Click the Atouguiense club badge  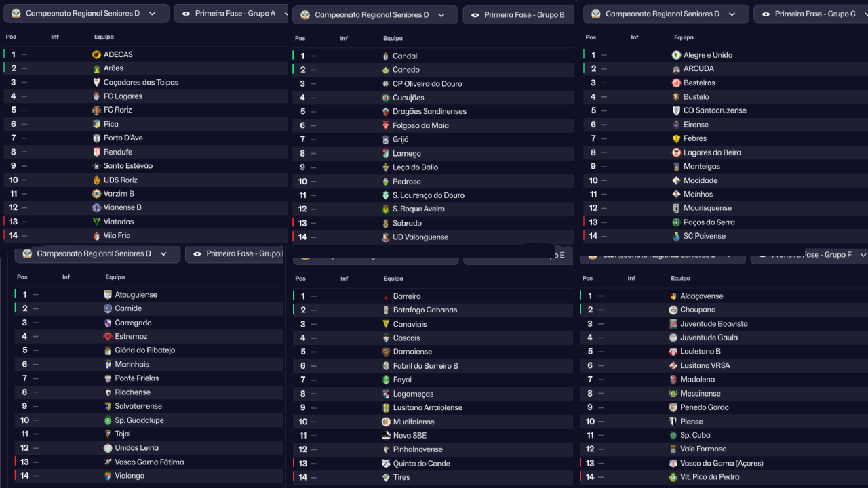(x=108, y=295)
